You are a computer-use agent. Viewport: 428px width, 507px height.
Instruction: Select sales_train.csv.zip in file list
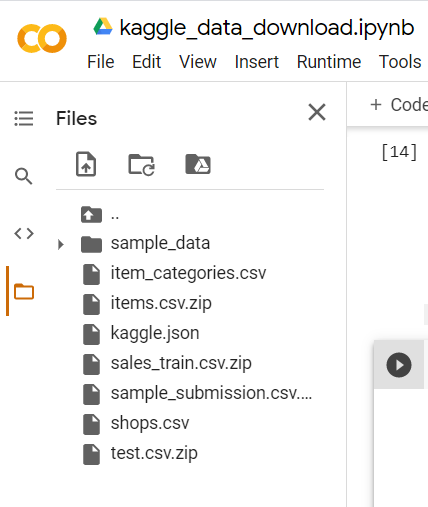tap(181, 363)
